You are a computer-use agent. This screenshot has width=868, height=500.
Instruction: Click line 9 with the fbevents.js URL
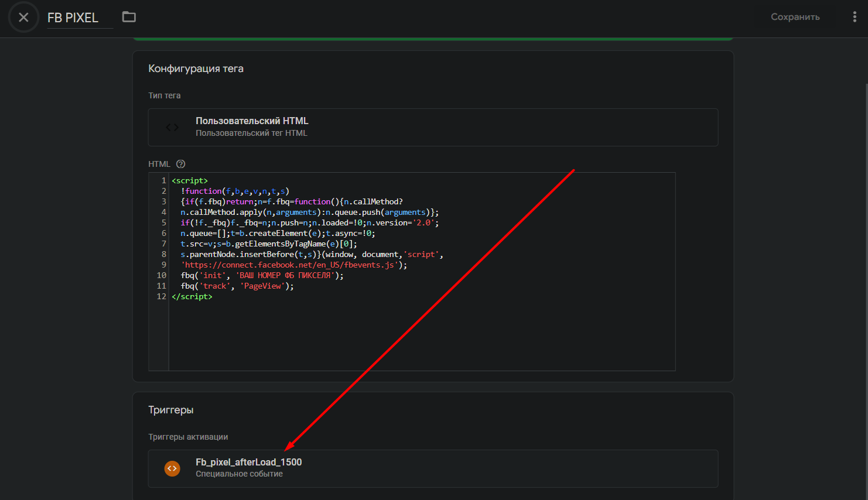click(294, 265)
